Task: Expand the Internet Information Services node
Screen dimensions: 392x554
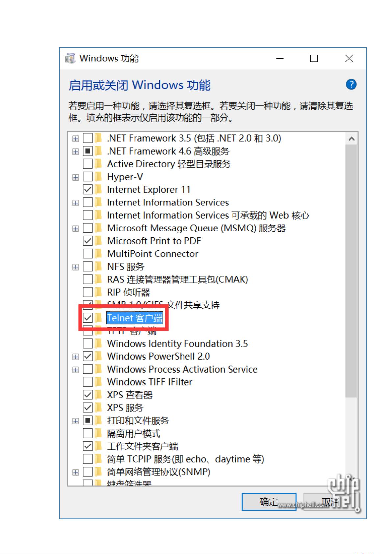Action: [76, 203]
